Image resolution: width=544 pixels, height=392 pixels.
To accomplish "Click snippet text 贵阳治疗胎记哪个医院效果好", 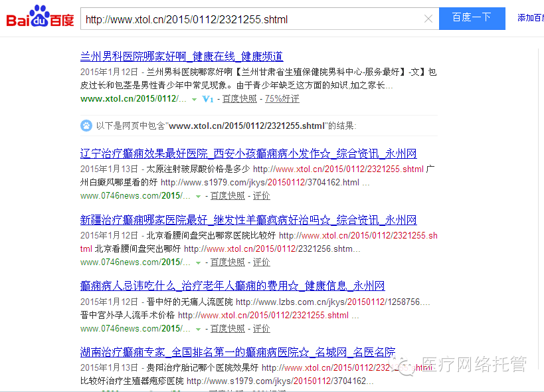I will [203, 367].
